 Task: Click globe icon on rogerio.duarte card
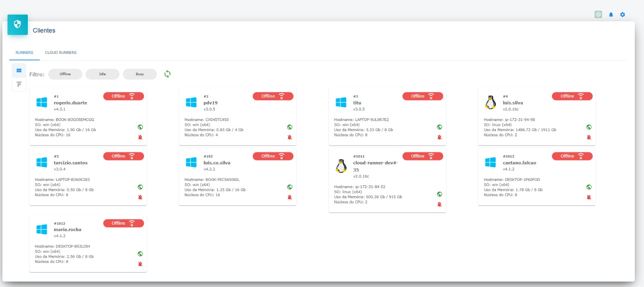pos(140,127)
